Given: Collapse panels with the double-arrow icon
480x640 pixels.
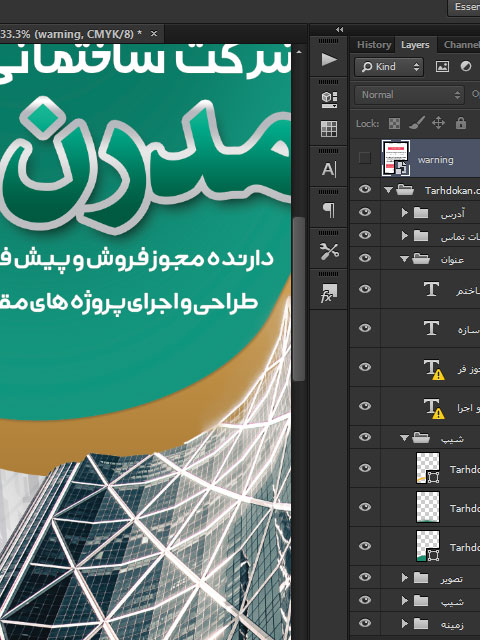Looking at the screenshot, I should click(x=339, y=29).
